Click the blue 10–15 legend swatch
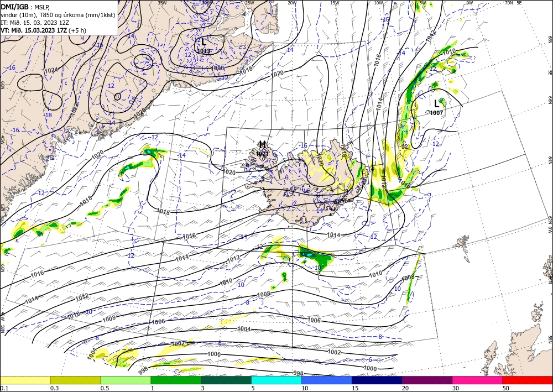553x392 pixels. click(327, 380)
